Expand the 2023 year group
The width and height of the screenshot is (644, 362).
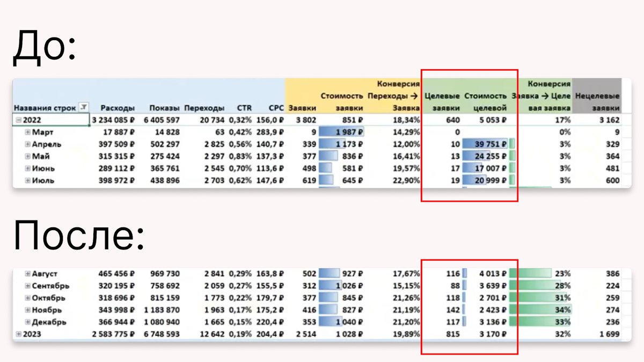[18, 334]
